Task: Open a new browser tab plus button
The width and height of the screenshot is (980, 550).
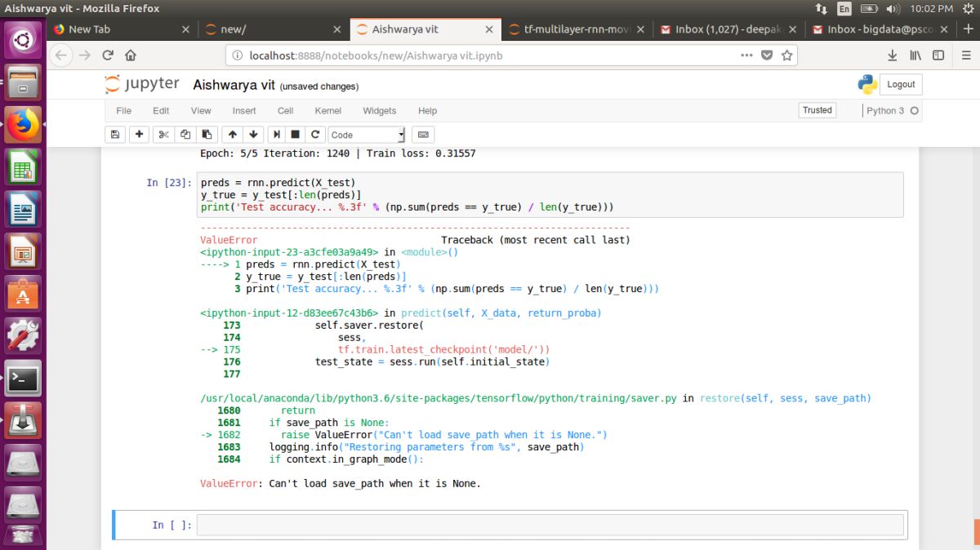Action: [x=969, y=29]
